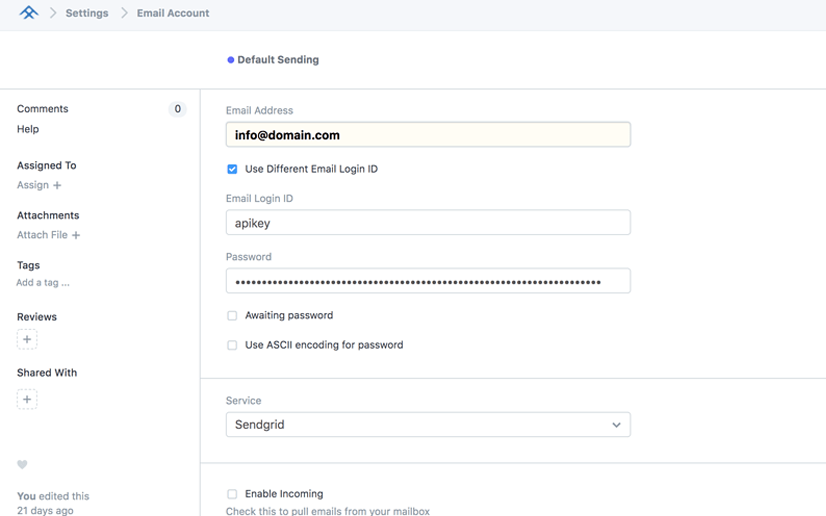Open the Help sidebar link
The image size is (826, 516).
coord(28,129)
